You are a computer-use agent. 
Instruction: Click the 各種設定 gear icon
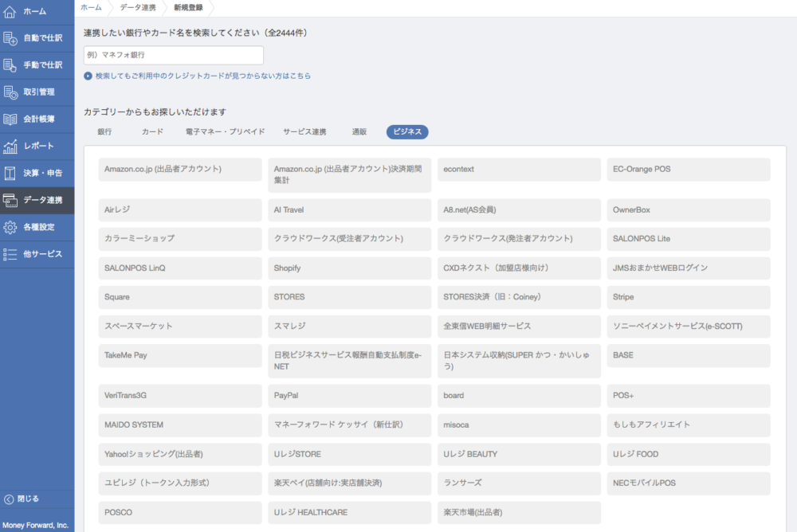click(x=10, y=227)
